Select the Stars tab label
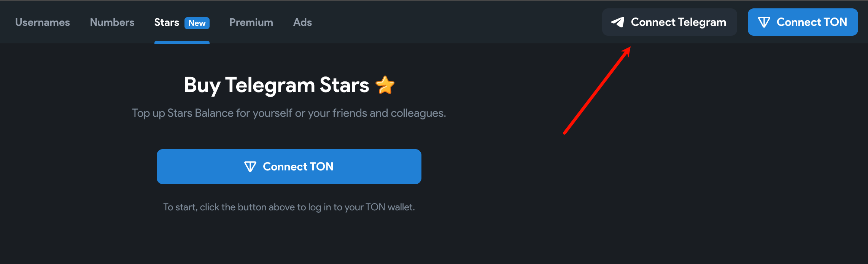Image resolution: width=868 pixels, height=264 pixels. tap(167, 22)
